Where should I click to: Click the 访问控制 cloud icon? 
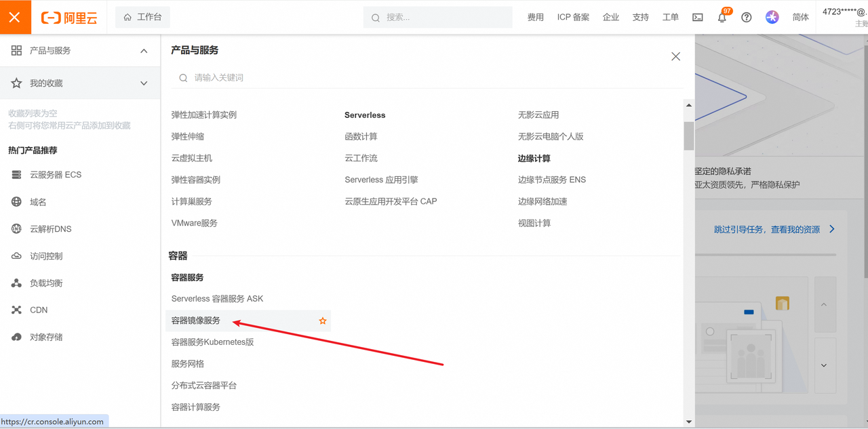pyautogui.click(x=16, y=256)
